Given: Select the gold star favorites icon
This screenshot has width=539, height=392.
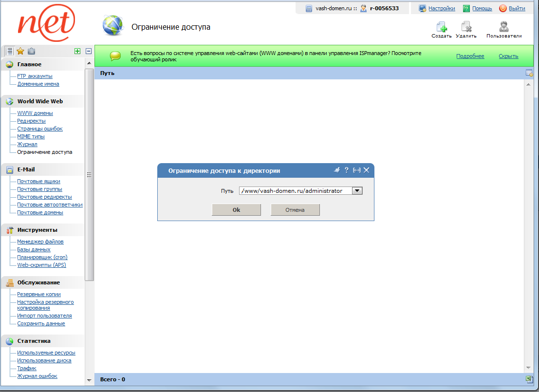Looking at the screenshot, I should pyautogui.click(x=20, y=51).
